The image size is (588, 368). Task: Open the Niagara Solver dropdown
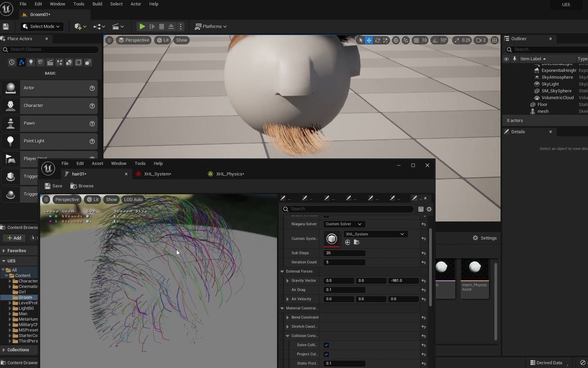point(344,224)
